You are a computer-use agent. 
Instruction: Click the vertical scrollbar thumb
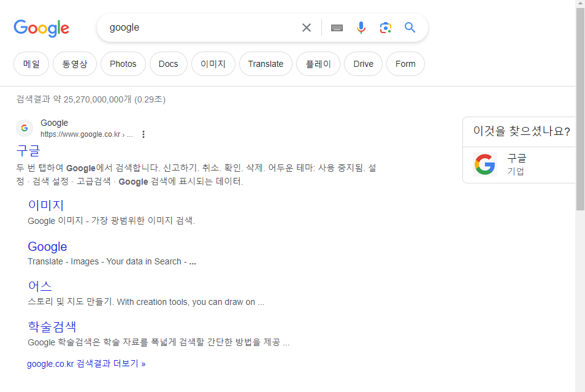pyautogui.click(x=580, y=108)
